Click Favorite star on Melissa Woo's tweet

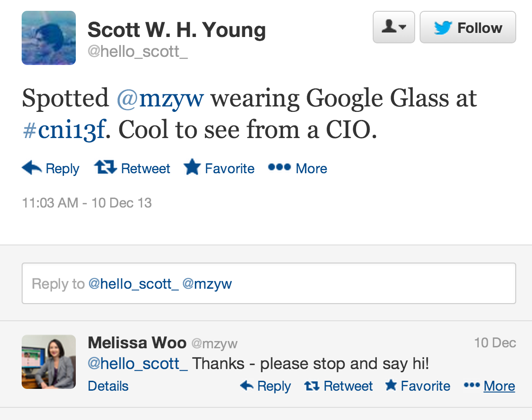point(391,386)
